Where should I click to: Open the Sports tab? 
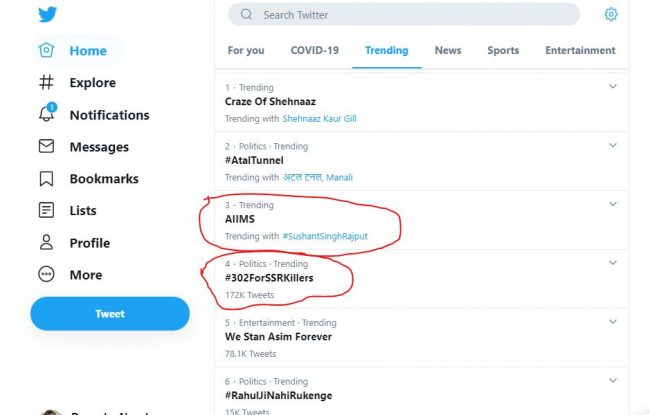pos(503,50)
